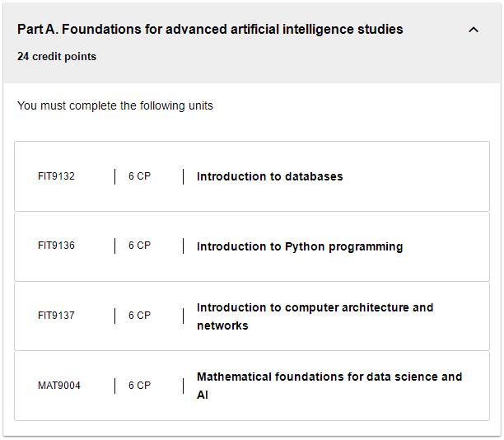Open Introduction to databases unit
Viewport: 504px width, 440px height.
tap(269, 176)
